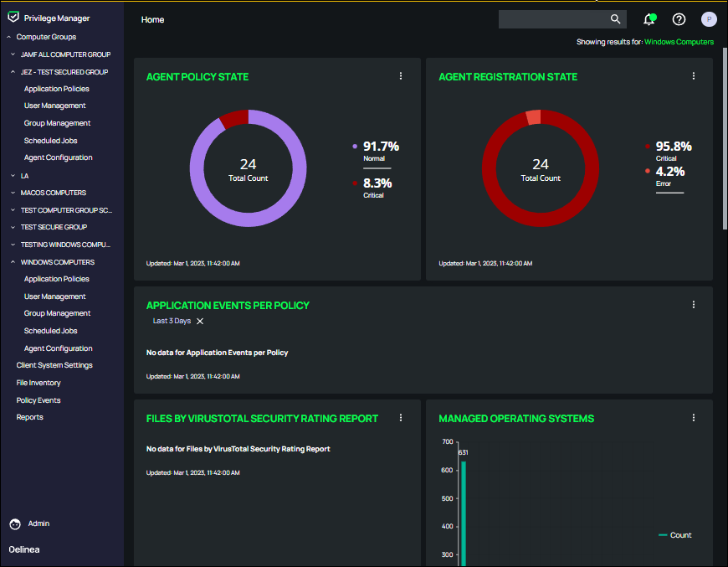Screen dimensions: 728x567
Task: Open Agent Policy State options menu
Action: tap(401, 76)
